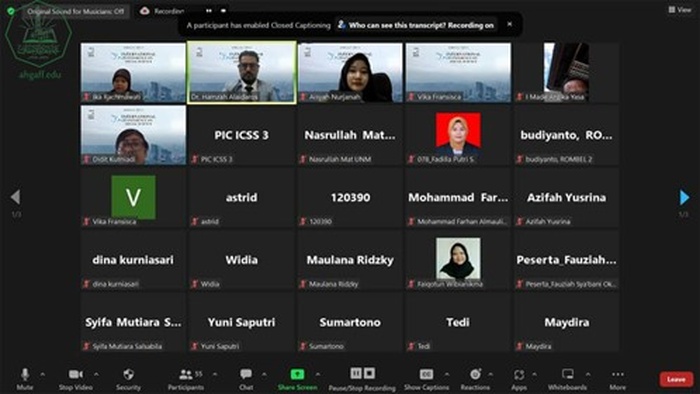Start Share Screen with green icon
The height and width of the screenshot is (394, 700).
(x=297, y=379)
